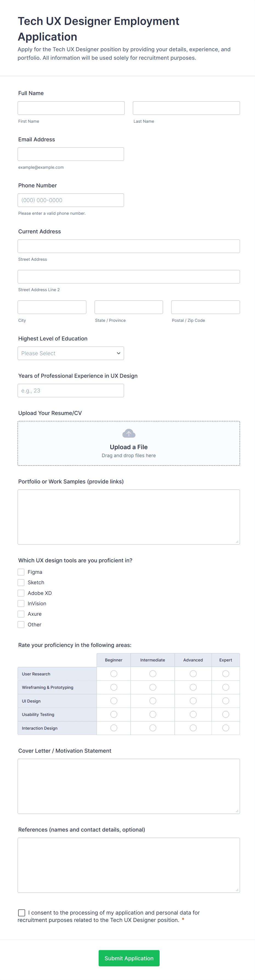Check the Axure option
Image resolution: width=255 pixels, height=980 pixels.
tap(21, 614)
